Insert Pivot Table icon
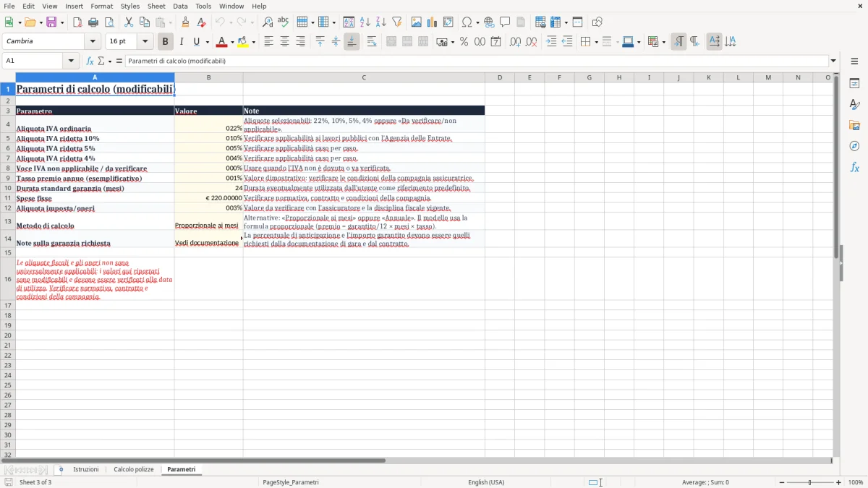 coord(448,22)
